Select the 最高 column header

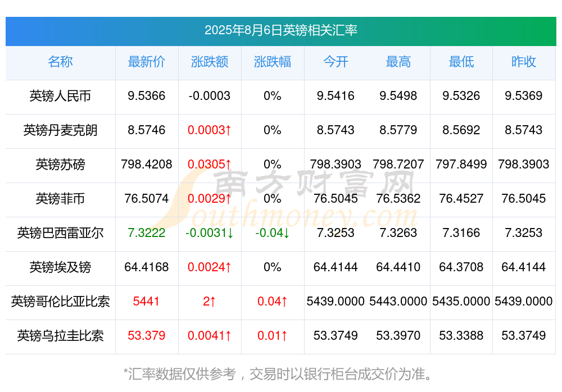tap(398, 62)
